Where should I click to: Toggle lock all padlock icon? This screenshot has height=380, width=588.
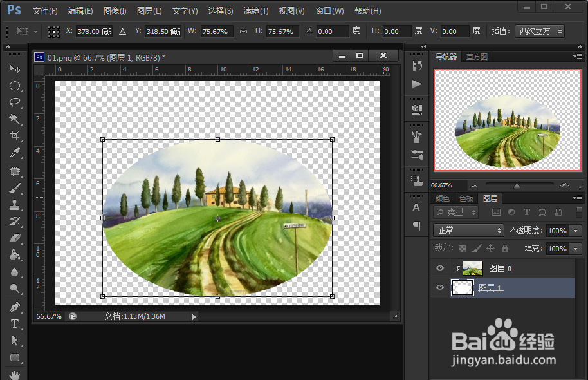505,249
